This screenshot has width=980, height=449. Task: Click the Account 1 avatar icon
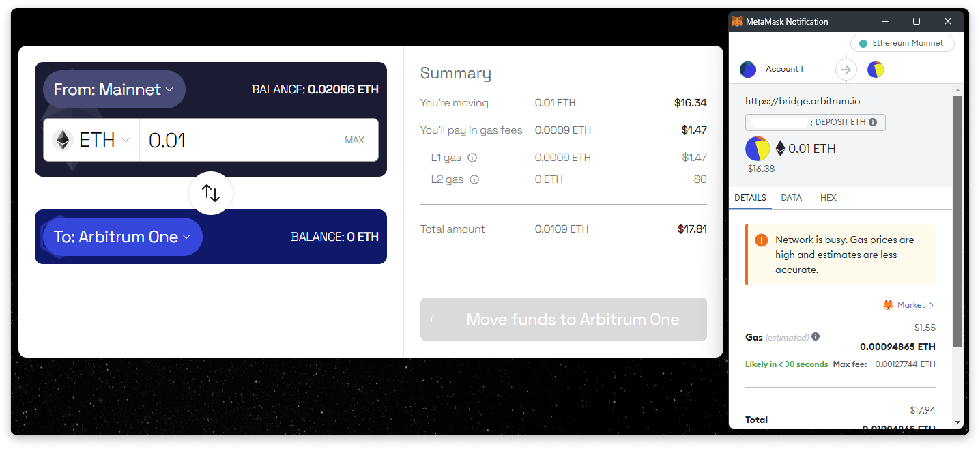click(x=748, y=69)
